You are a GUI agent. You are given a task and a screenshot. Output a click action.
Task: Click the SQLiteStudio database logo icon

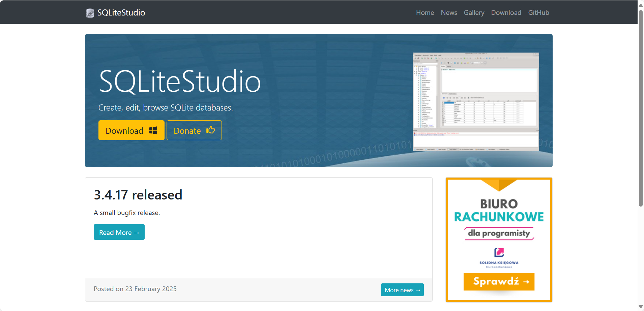90,13
